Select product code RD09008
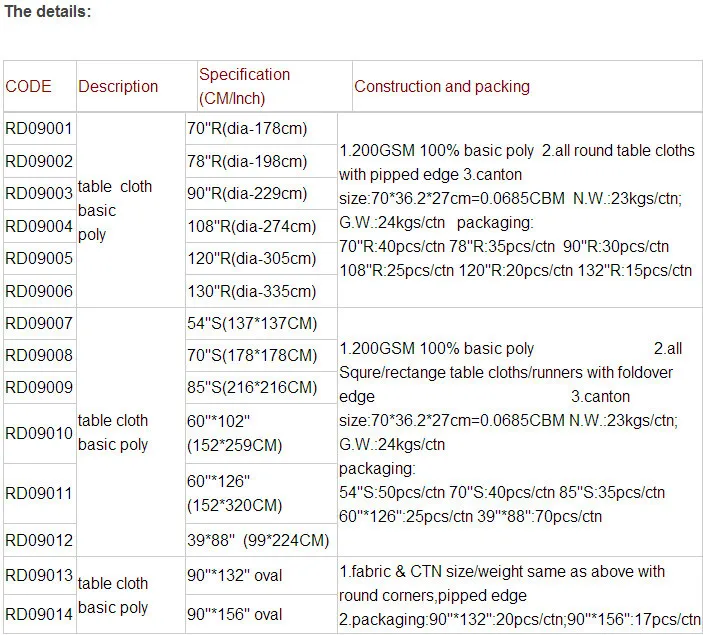The width and height of the screenshot is (703, 635). coord(39,356)
